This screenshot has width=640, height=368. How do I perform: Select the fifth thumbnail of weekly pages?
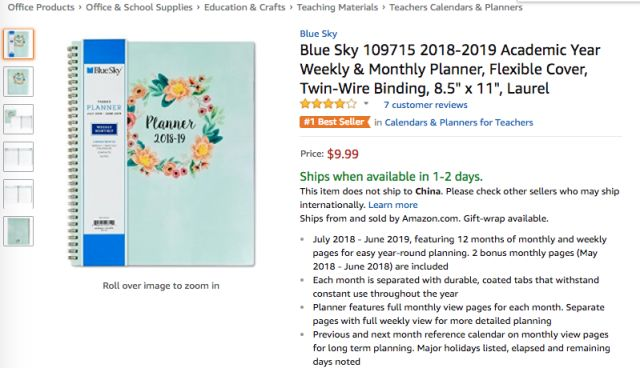pyautogui.click(x=18, y=194)
